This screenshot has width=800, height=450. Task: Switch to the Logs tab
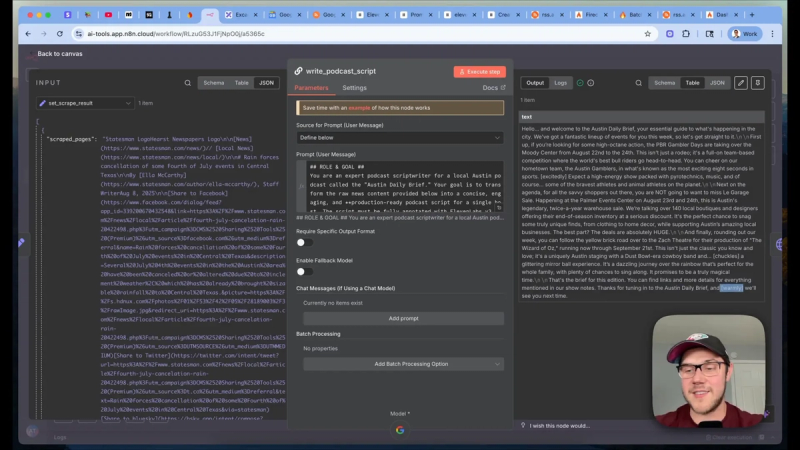click(560, 83)
